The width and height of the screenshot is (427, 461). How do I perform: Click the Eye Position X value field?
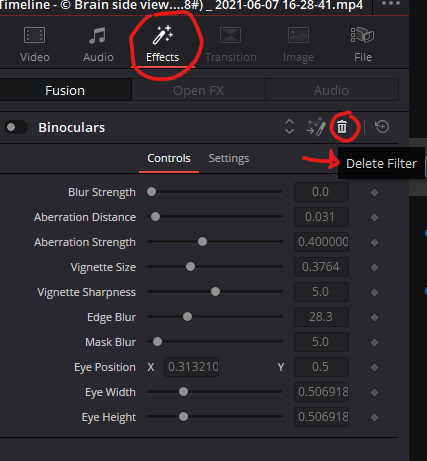[192, 367]
